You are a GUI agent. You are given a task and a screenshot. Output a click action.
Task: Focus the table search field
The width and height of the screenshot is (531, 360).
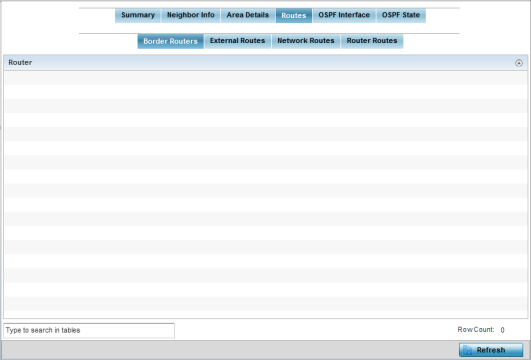pyautogui.click(x=89, y=330)
